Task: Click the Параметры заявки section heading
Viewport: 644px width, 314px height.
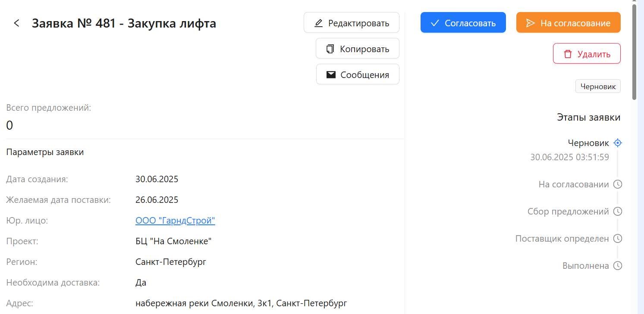Action: [45, 152]
